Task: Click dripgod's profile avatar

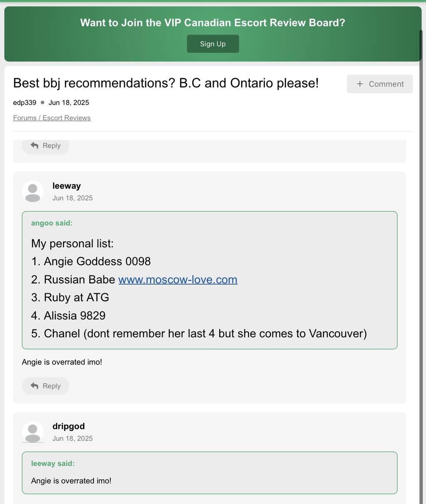Action: (32, 432)
